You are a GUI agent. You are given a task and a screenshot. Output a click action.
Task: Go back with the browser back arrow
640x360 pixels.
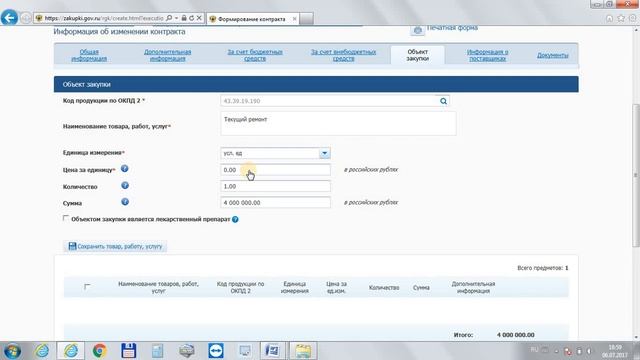coord(9,18)
